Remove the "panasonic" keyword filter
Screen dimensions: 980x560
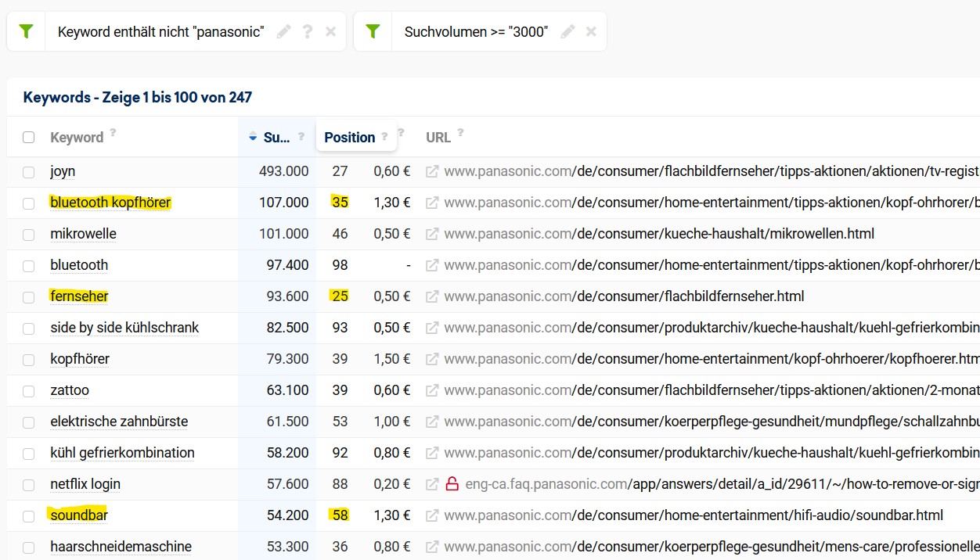click(x=330, y=31)
